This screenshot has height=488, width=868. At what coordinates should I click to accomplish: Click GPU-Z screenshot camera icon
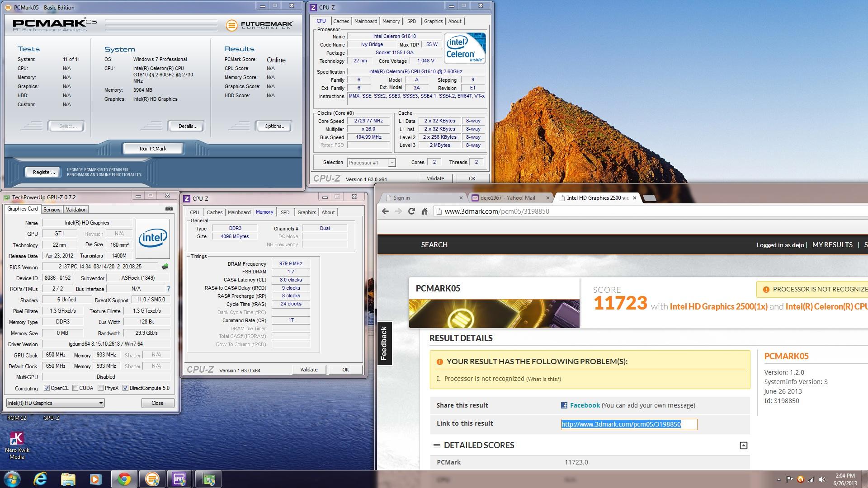169,209
